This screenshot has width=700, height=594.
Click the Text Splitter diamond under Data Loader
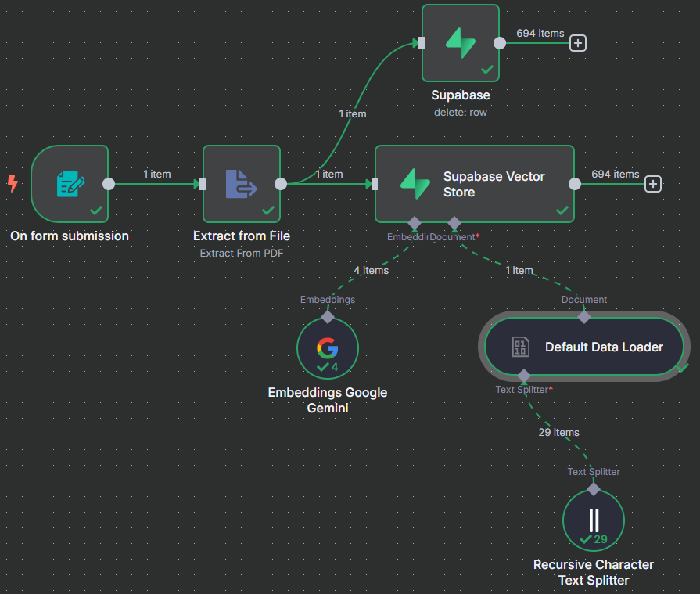click(524, 376)
